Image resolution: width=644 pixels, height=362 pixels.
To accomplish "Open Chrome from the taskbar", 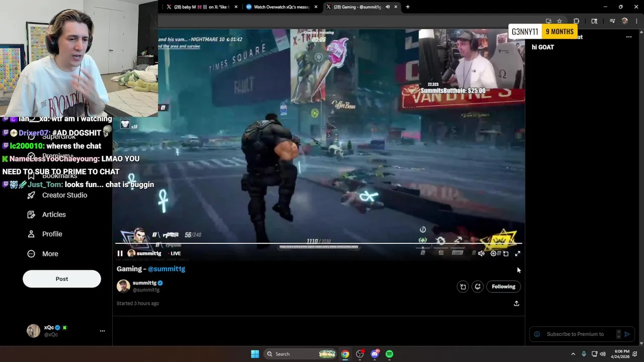I will [345, 354].
